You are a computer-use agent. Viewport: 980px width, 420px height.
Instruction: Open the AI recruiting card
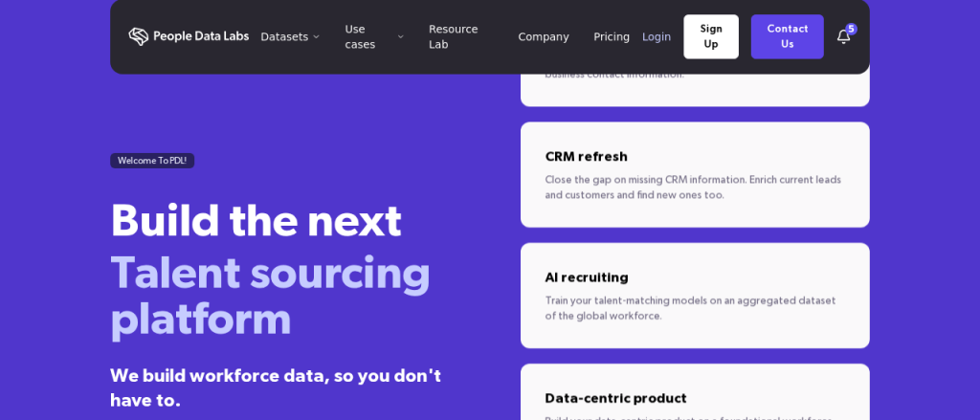point(695,296)
